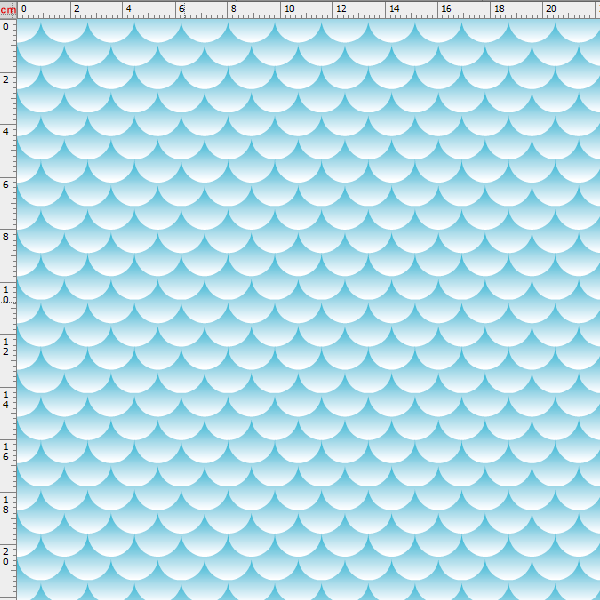Click the 12 mark on vertical ruler

pos(6,347)
